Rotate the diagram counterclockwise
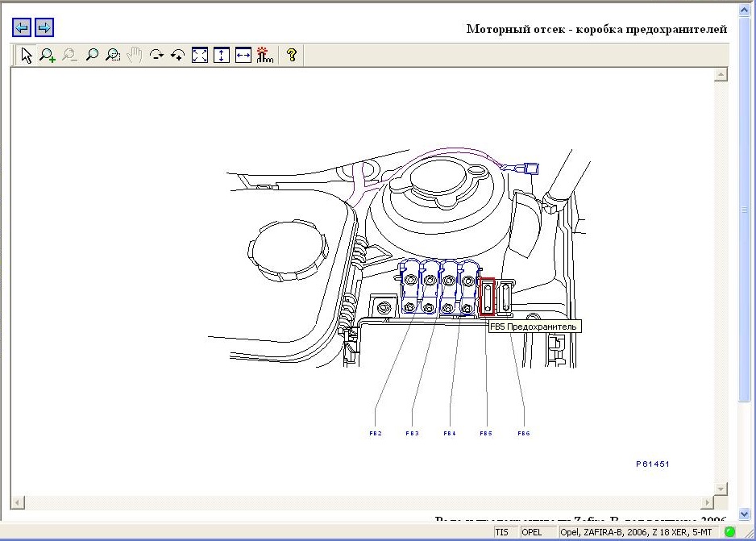 [178, 55]
